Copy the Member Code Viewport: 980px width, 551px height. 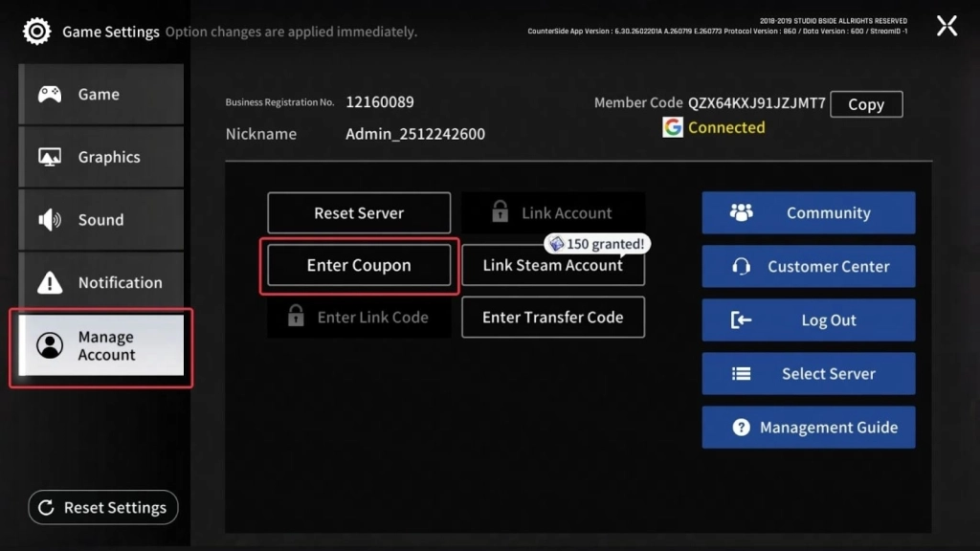pos(865,103)
